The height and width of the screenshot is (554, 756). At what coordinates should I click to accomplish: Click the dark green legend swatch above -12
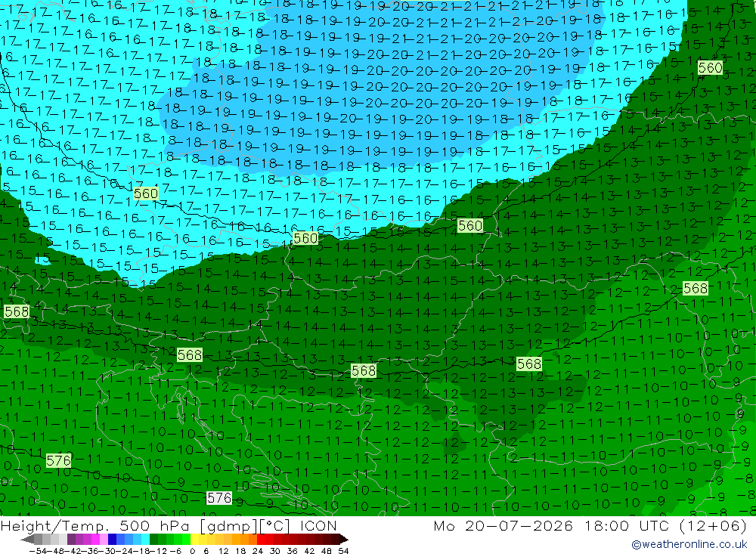pos(153,539)
